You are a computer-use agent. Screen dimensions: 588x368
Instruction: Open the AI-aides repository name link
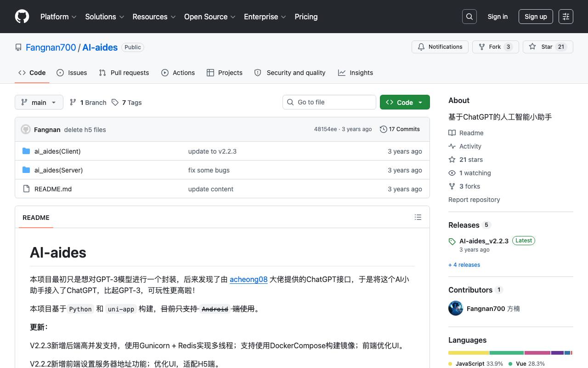(100, 47)
